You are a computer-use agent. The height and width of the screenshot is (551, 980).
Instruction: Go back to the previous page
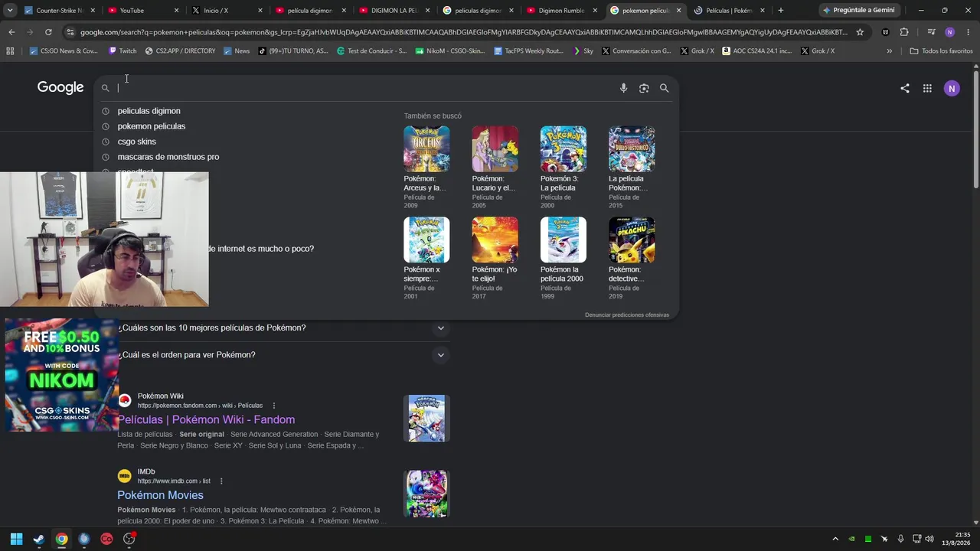pos(11,32)
